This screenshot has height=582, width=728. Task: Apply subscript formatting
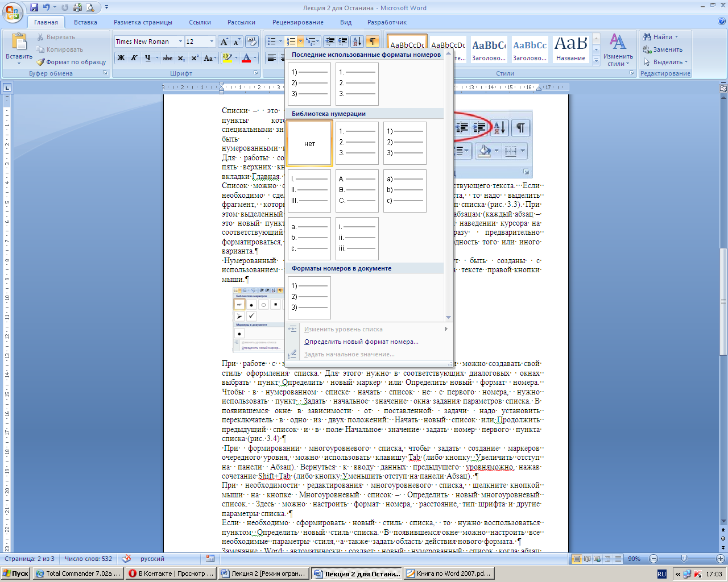tap(181, 58)
